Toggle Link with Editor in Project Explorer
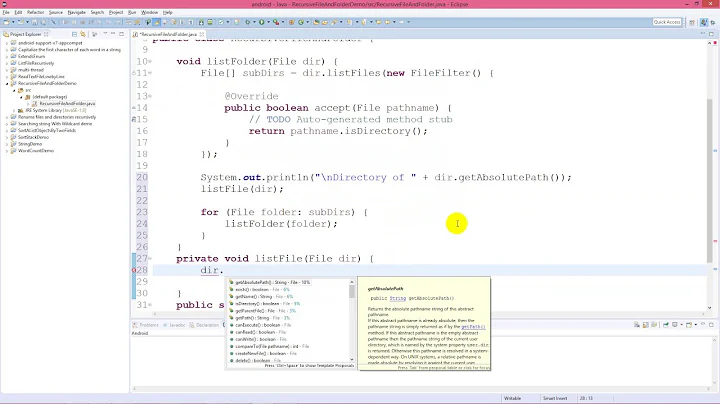720x404 pixels. [83, 34]
